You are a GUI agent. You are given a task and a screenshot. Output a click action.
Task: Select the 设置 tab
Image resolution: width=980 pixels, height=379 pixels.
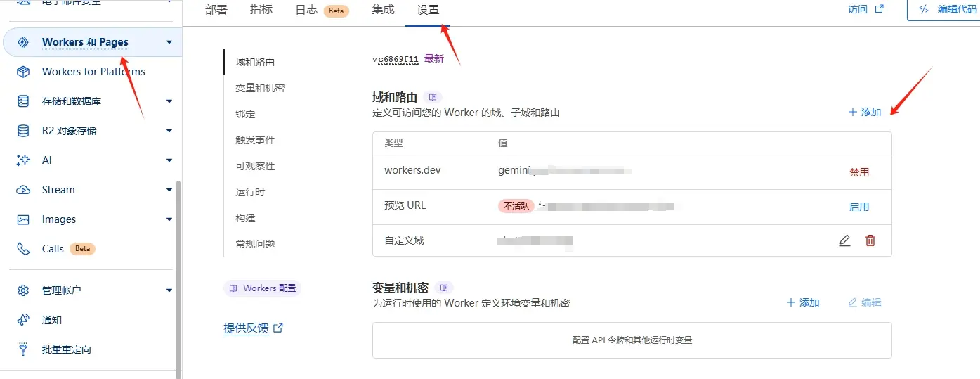[x=428, y=10]
